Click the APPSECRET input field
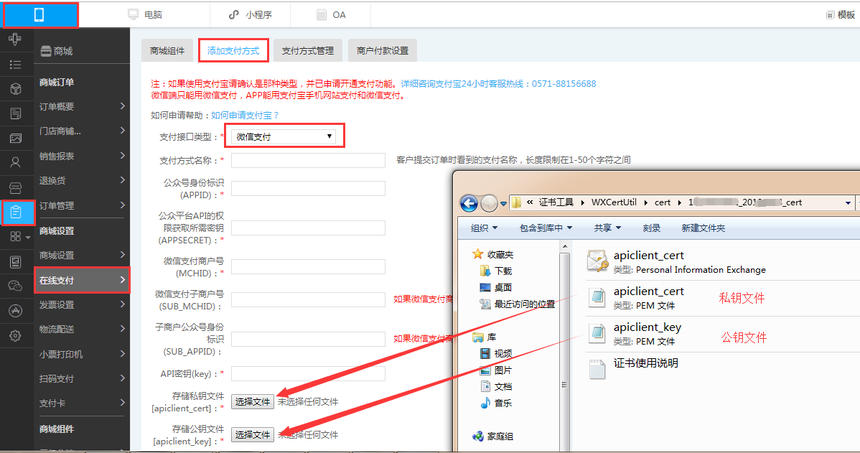This screenshot has width=860, height=453. point(308,228)
